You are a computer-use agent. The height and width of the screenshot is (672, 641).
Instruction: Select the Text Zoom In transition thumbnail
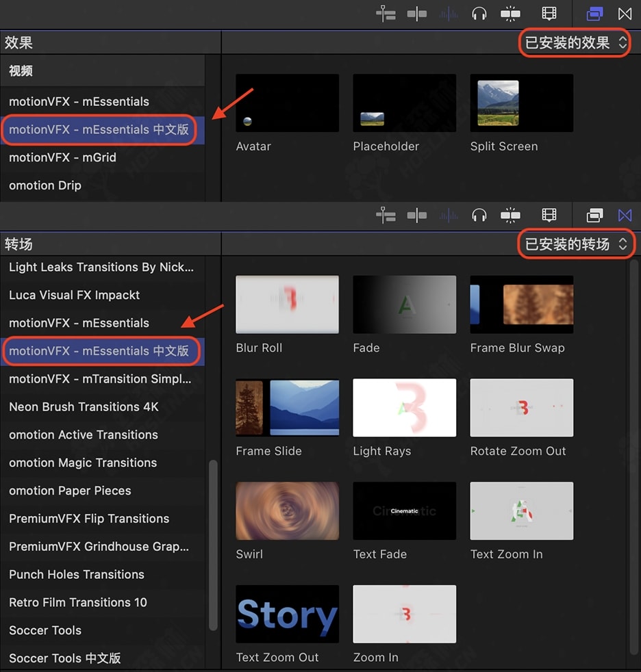[522, 511]
